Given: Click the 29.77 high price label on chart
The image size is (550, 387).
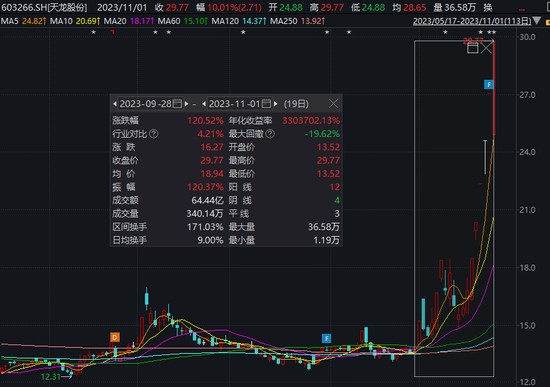Looking at the screenshot, I should (473, 40).
